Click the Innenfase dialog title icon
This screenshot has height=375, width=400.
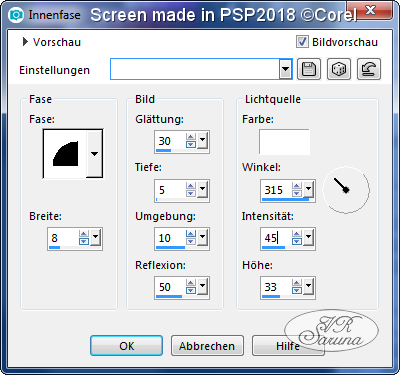(16, 15)
